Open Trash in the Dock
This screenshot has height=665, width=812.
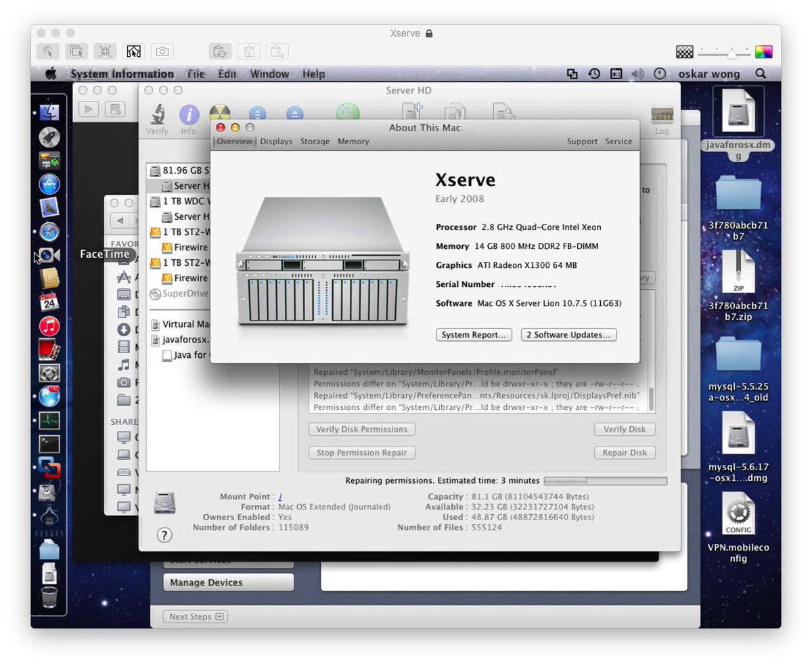click(x=49, y=597)
